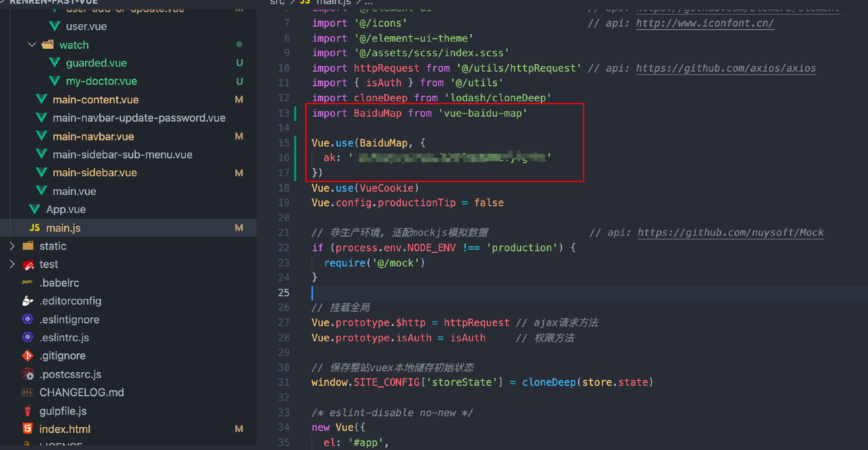
Task: Open my-doctor.vue file
Action: pos(101,81)
